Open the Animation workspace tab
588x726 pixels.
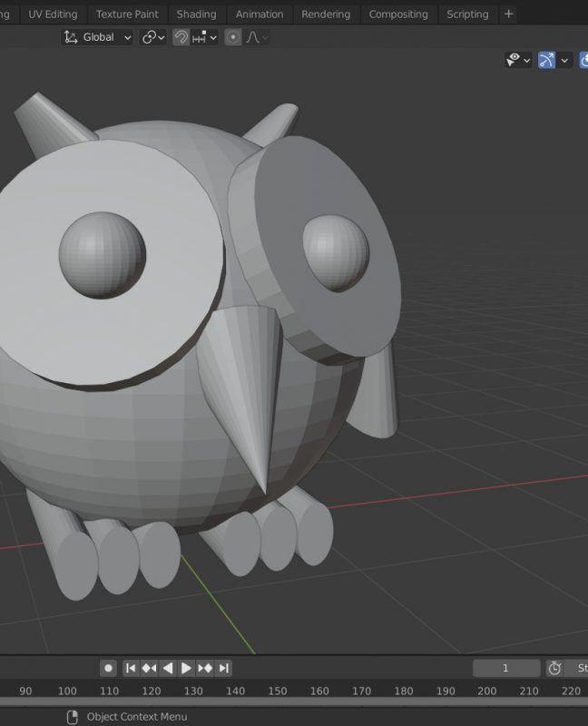point(259,14)
